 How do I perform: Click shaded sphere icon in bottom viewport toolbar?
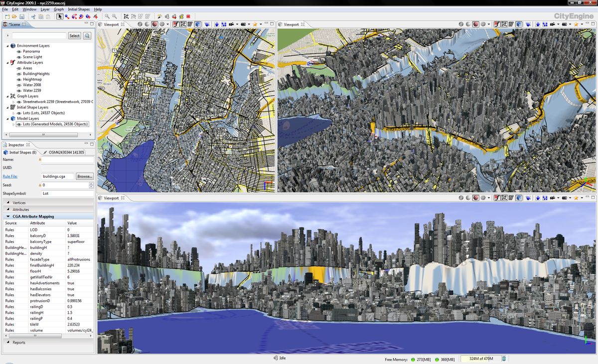[x=468, y=198]
